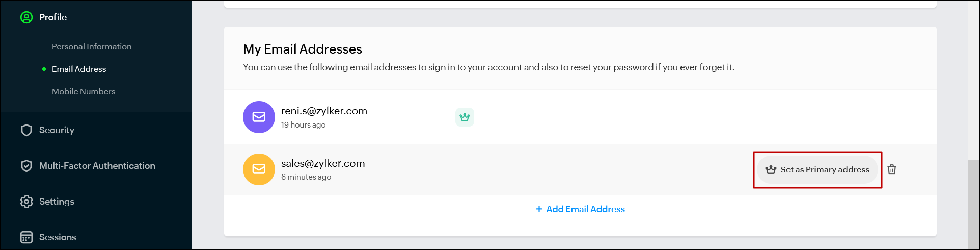Go to Multi-Factor Authentication section
Image resolution: width=980 pixels, height=250 pixels.
pos(97,166)
